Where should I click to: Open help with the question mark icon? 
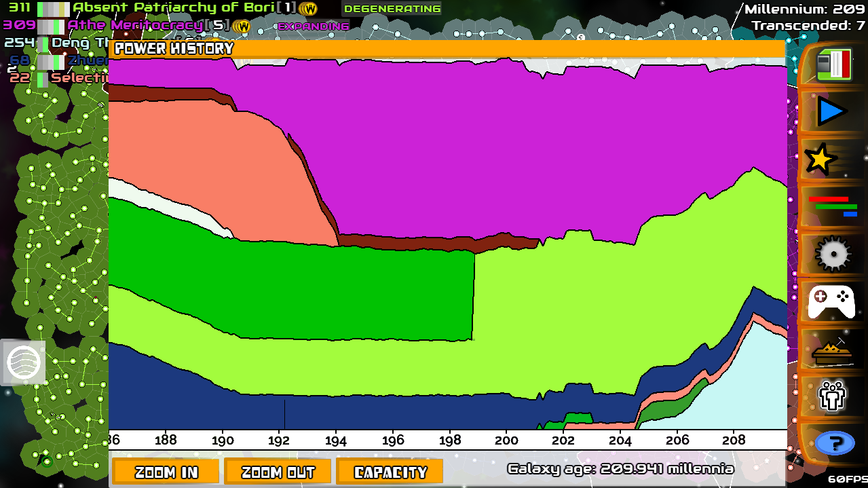click(834, 444)
